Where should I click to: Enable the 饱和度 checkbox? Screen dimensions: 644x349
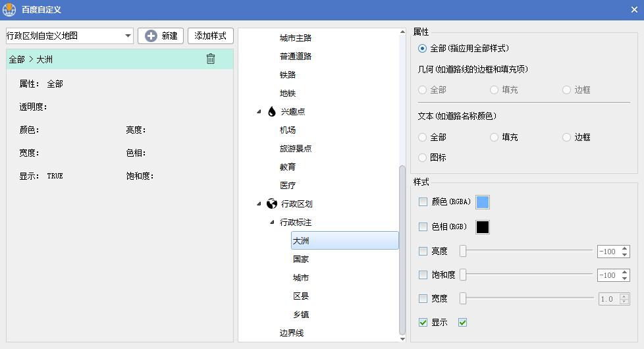(423, 275)
